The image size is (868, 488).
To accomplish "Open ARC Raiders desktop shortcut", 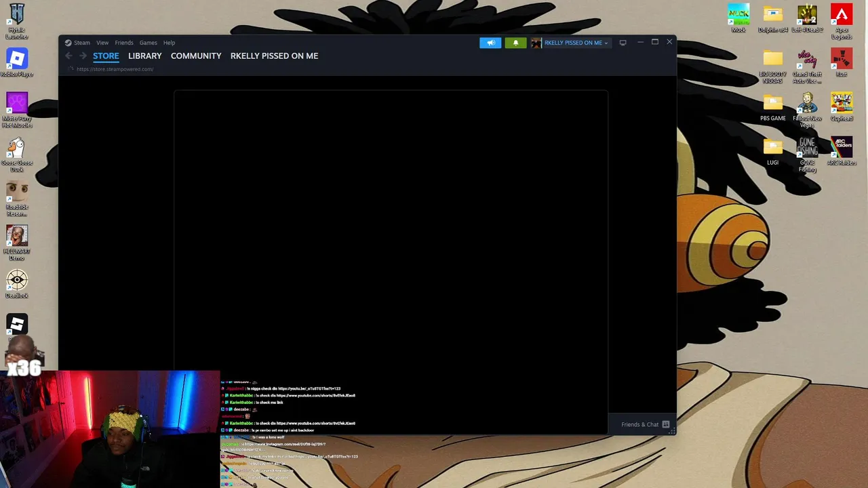I will click(842, 152).
